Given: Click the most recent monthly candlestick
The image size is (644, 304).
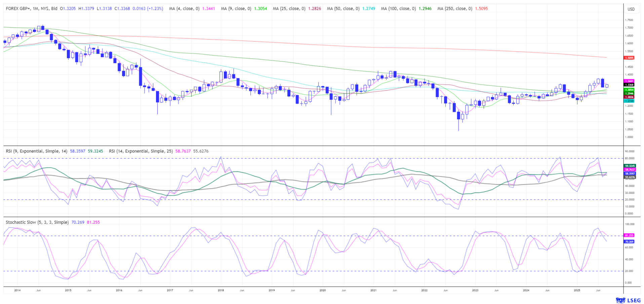Looking at the screenshot, I should [607, 86].
